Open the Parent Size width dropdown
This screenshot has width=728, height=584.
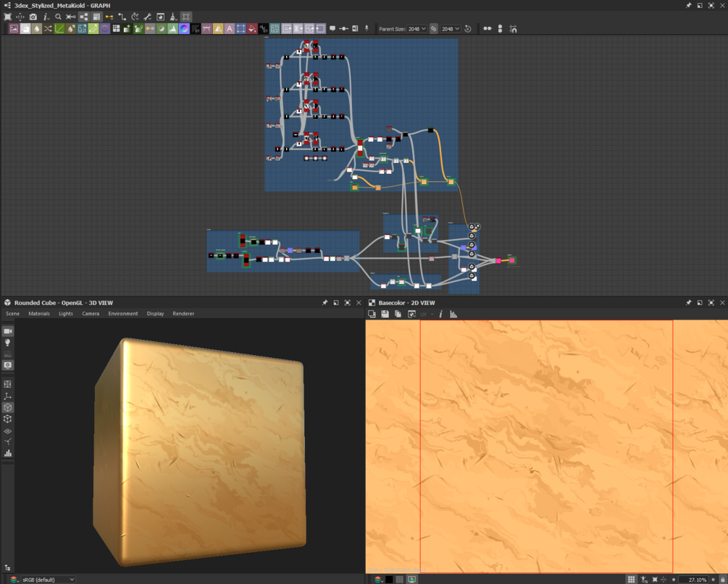coord(417,29)
